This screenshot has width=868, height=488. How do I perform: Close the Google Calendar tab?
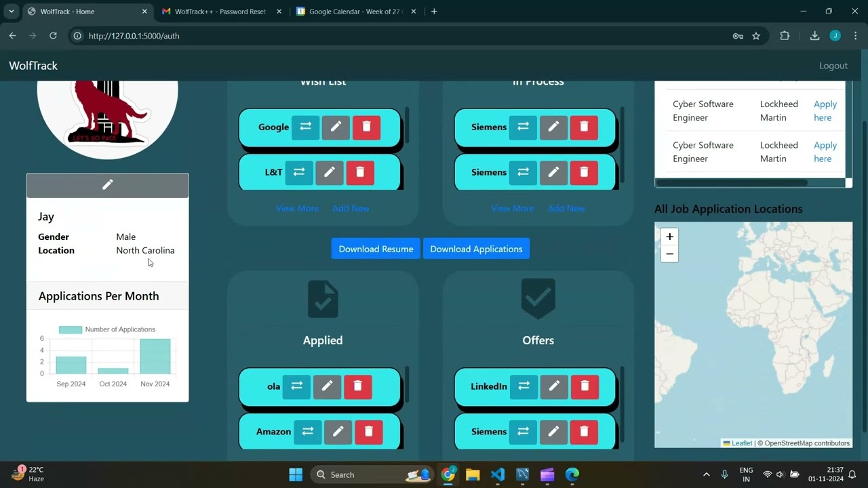(414, 12)
